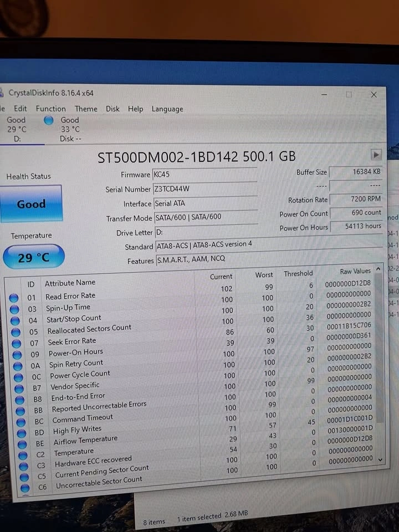The image size is (399, 532).
Task: Click the 29 °C temperature indicator button
Action: tap(33, 257)
